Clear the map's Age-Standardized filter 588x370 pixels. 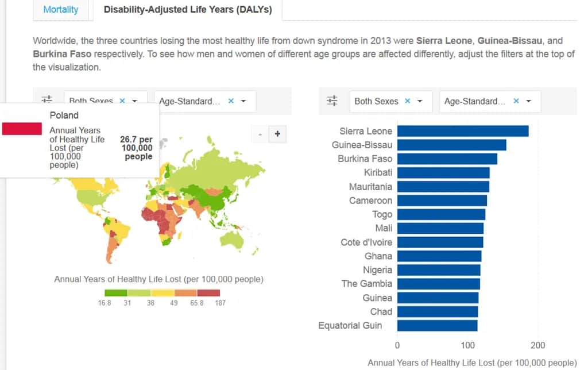click(231, 101)
